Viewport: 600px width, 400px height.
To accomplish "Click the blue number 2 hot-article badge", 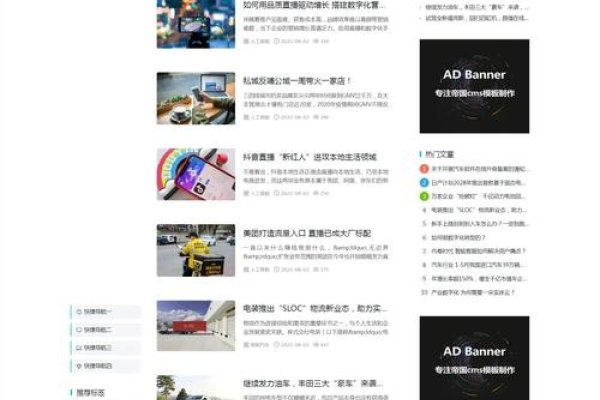I will pos(424,183).
